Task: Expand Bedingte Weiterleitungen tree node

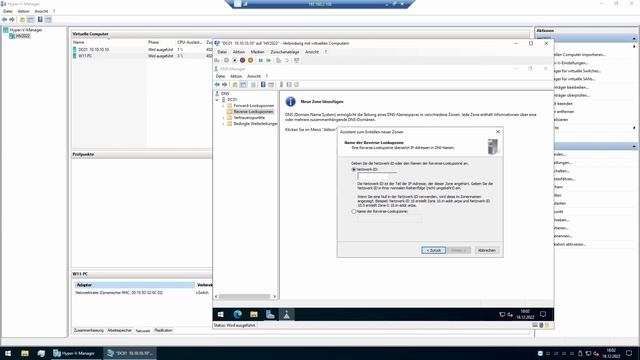Action: 223,124
